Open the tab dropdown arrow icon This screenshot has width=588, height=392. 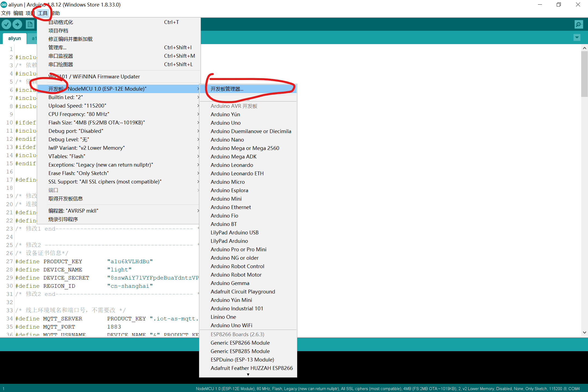577,38
